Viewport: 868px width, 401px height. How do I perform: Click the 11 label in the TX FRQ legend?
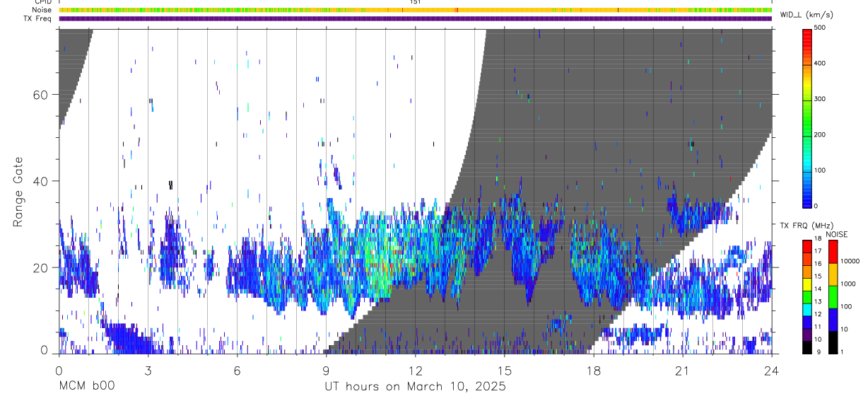[x=818, y=327]
